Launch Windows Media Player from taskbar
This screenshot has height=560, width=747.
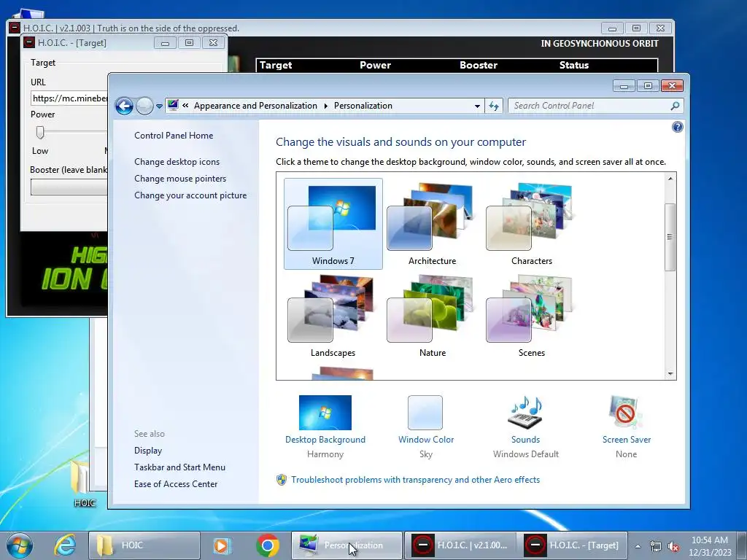click(222, 545)
